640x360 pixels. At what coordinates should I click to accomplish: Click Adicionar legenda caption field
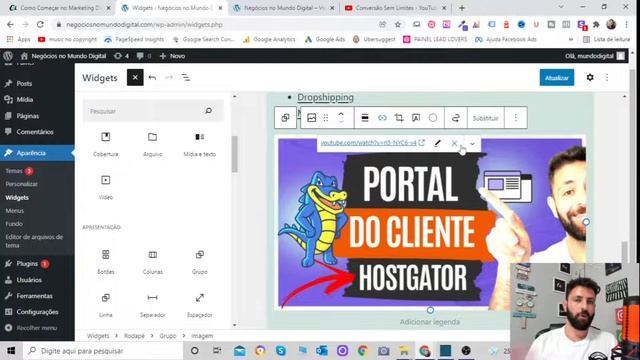429,322
